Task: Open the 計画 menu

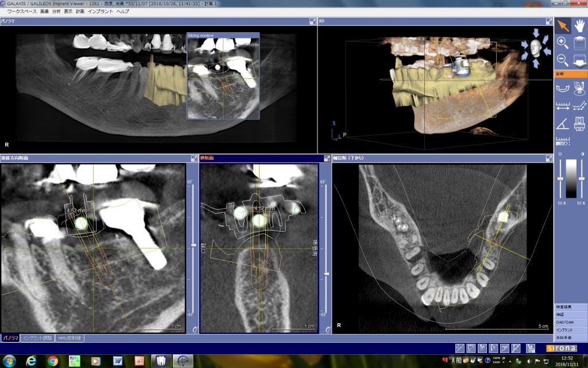Action: [x=80, y=11]
